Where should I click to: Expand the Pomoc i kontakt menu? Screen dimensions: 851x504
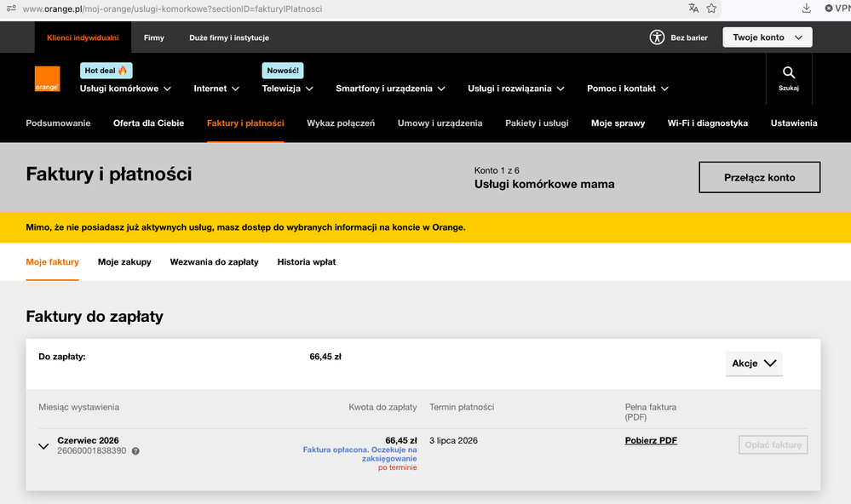pos(628,89)
